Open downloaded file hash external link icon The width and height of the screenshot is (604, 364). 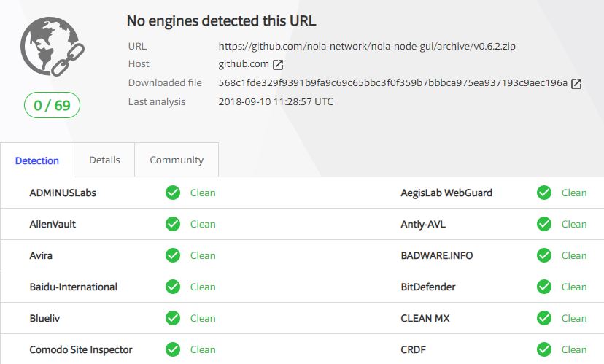576,84
